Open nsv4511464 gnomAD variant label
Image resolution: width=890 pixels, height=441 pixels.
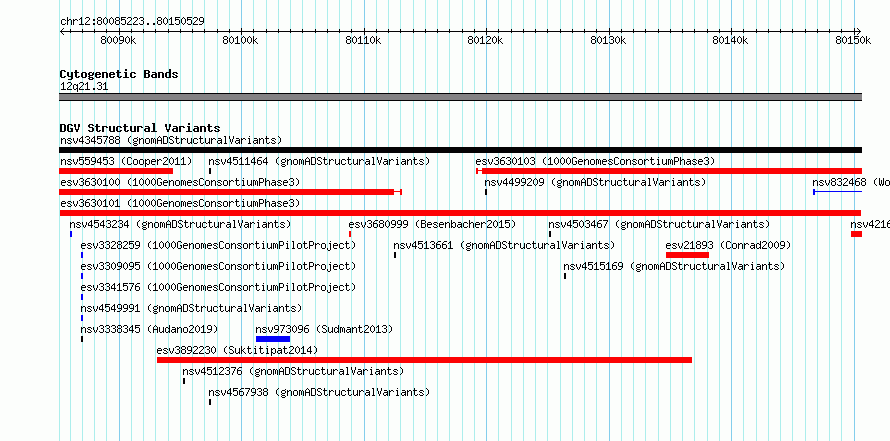(x=319, y=161)
